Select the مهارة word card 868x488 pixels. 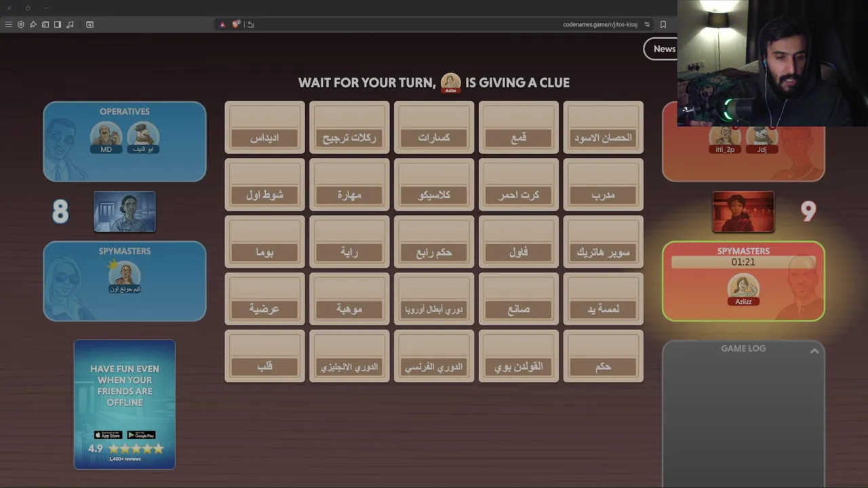349,184
